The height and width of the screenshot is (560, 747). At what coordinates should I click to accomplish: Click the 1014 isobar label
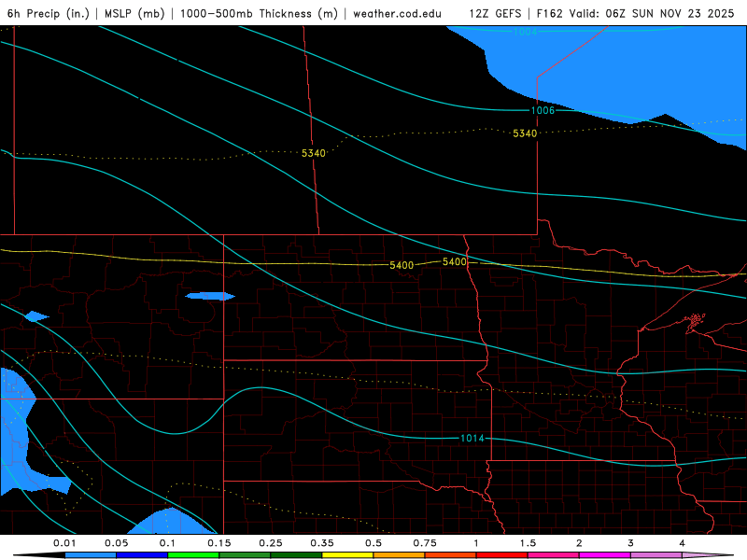(472, 438)
